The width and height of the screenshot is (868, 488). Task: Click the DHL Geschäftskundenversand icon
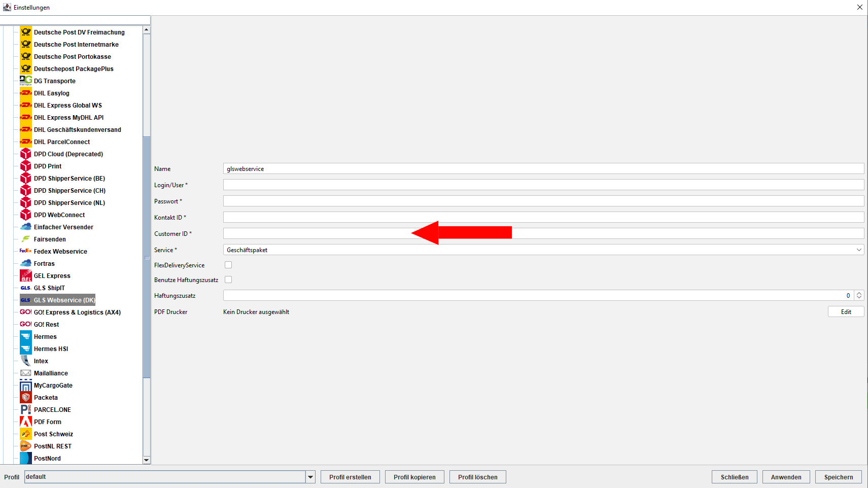point(26,129)
